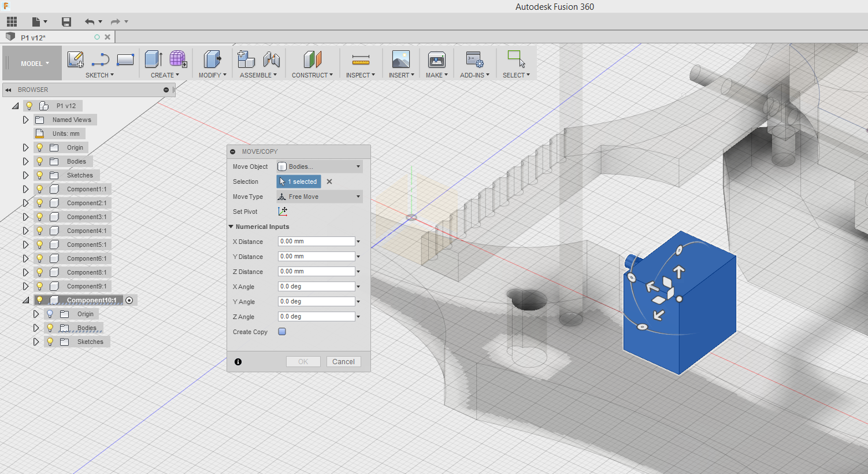Viewport: 868px width, 474px height.
Task: Click the 1 selected button
Action: pos(299,182)
